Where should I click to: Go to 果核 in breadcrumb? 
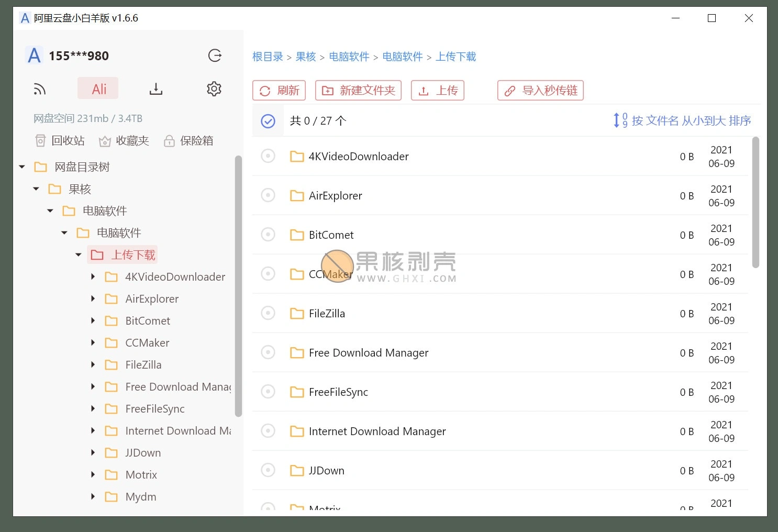306,57
